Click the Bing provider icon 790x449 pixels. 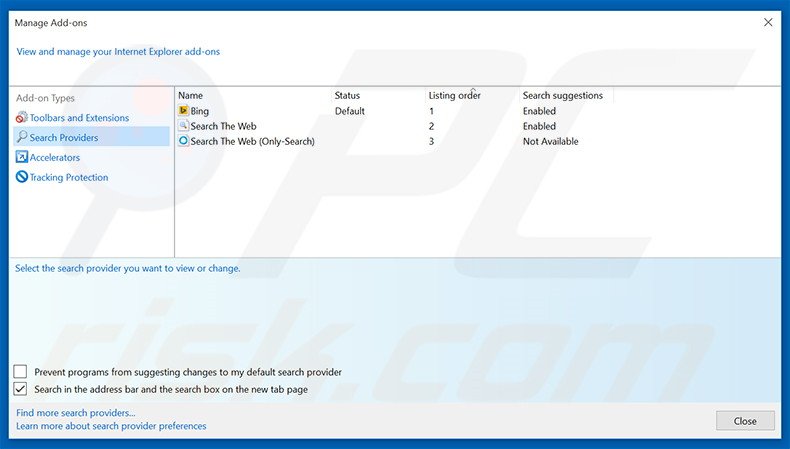click(183, 110)
